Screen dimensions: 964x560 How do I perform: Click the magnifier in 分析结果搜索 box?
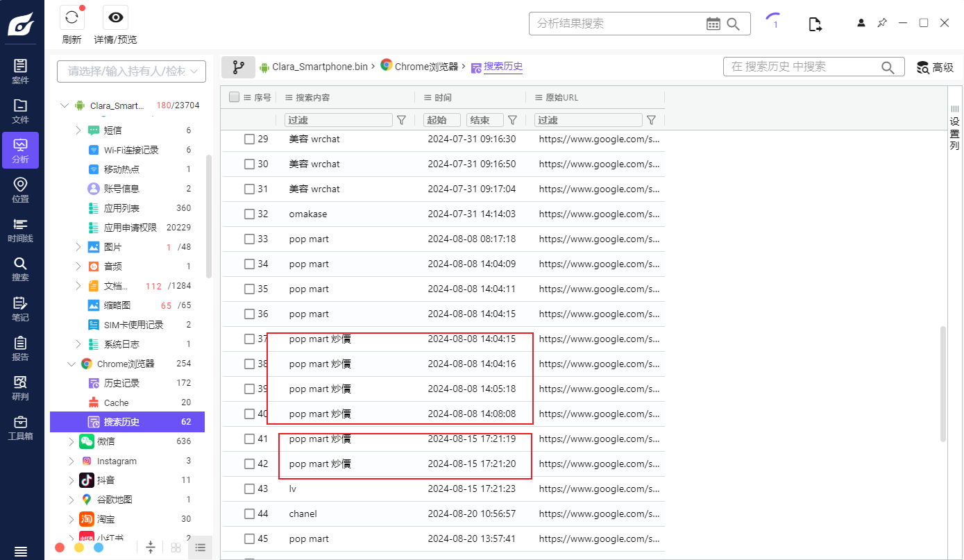pos(734,24)
